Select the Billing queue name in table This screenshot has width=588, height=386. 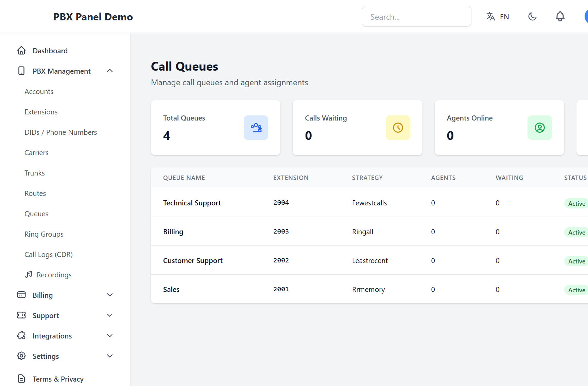pyautogui.click(x=173, y=232)
